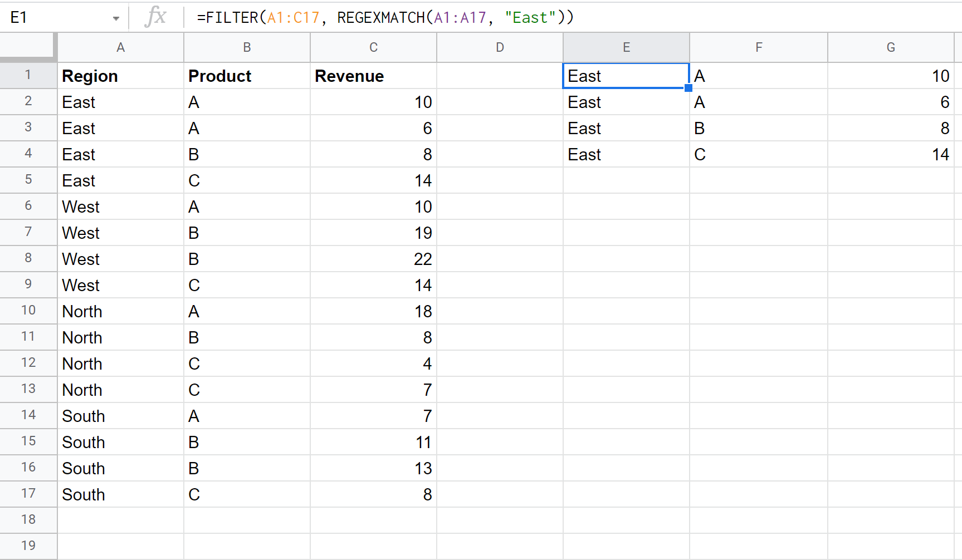Click the Product header cell

[x=247, y=76]
